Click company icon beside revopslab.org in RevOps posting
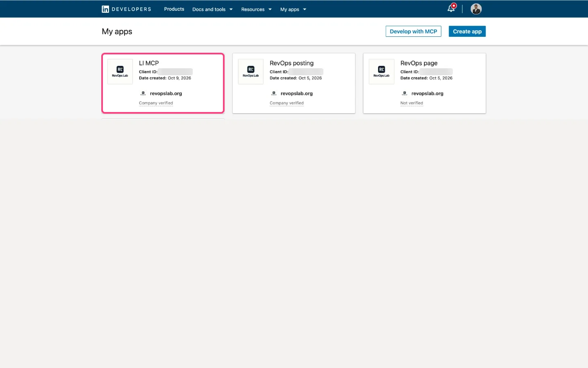This screenshot has height=368, width=588. (x=274, y=93)
